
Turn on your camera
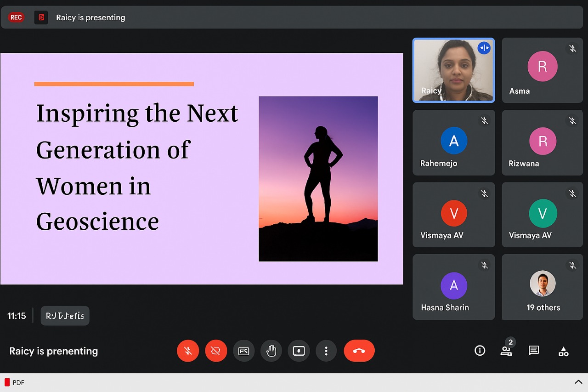pyautogui.click(x=216, y=351)
